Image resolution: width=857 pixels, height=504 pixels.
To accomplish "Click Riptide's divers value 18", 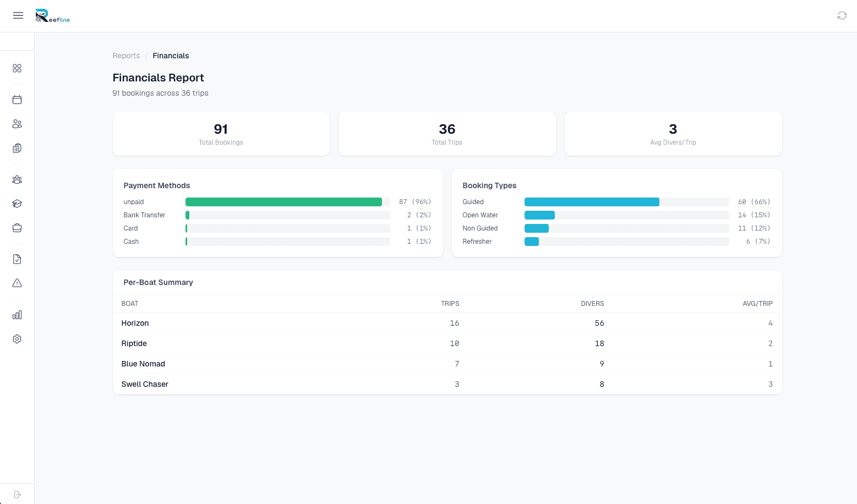I will click(599, 343).
